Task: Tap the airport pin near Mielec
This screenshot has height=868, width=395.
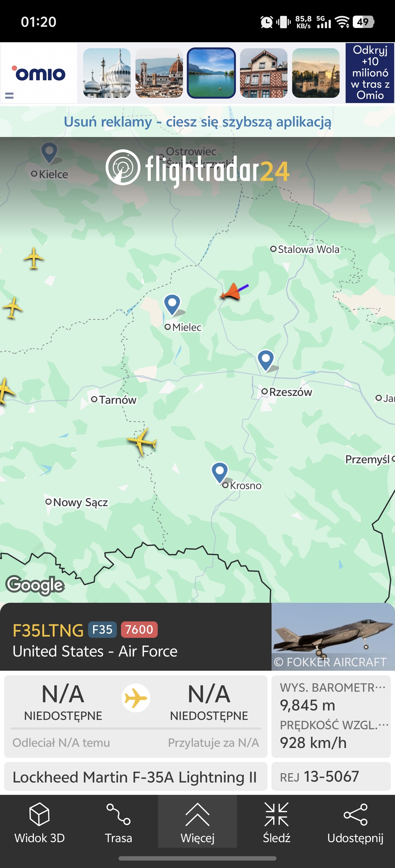Action: (173, 305)
